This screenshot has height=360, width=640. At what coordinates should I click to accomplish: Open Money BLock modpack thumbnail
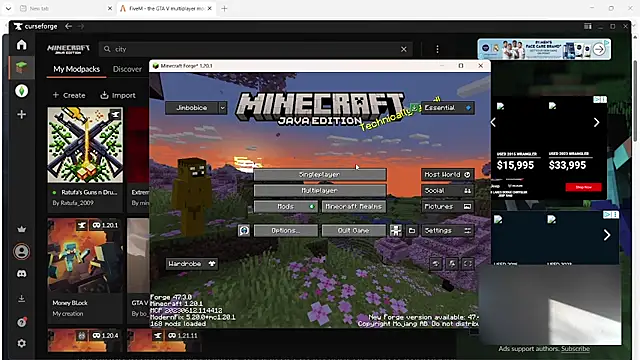pyautogui.click(x=85, y=255)
